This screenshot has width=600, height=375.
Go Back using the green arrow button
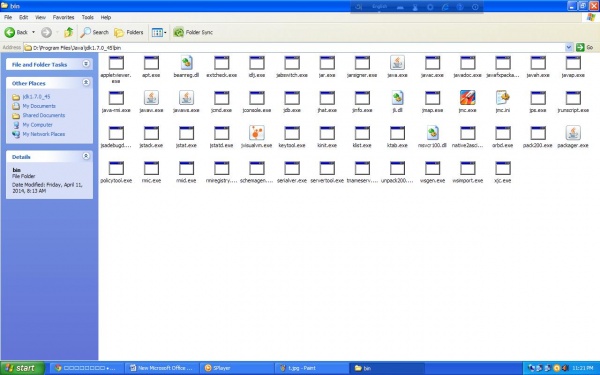tap(16, 32)
